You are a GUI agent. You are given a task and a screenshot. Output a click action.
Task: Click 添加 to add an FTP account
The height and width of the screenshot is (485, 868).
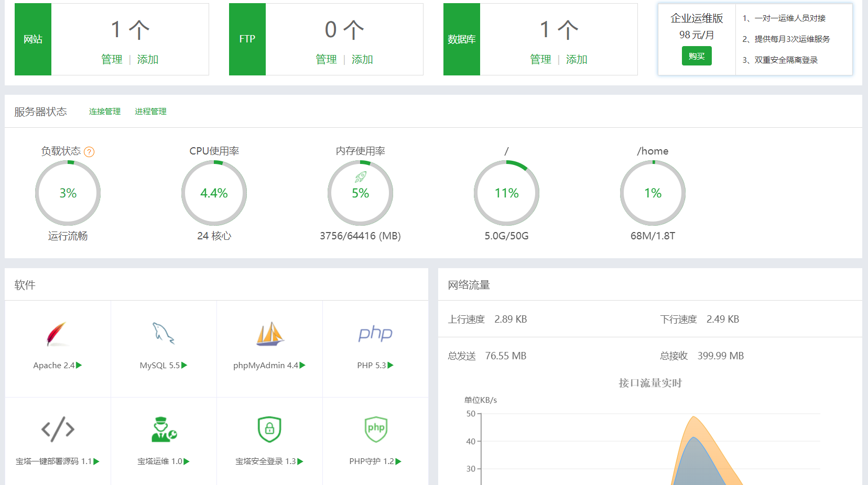(362, 60)
